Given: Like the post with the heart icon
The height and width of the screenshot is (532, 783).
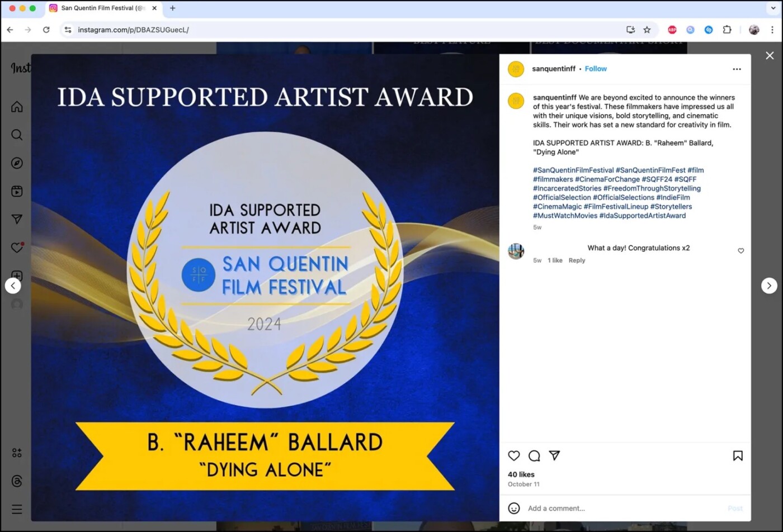Looking at the screenshot, I should pos(513,456).
